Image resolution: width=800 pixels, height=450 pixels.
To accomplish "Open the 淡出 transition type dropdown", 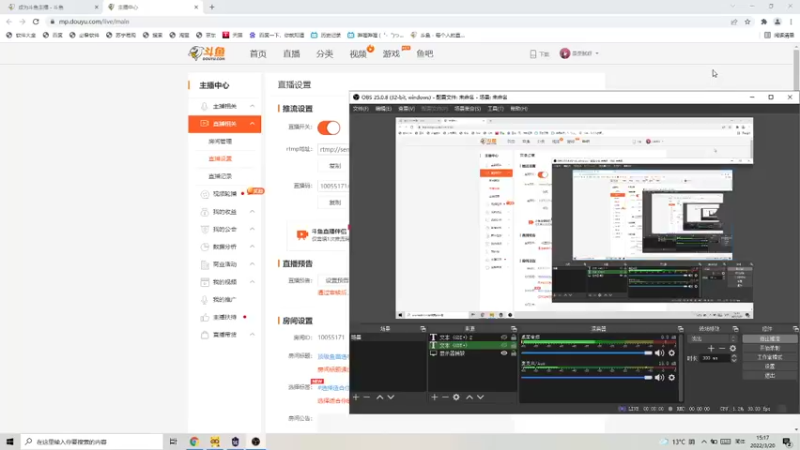I will 713,339.
